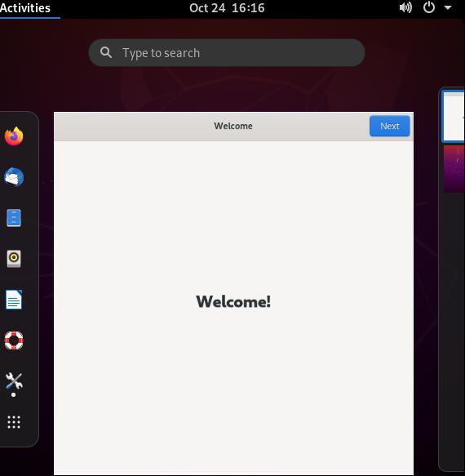The image size is (465, 476).
Task: Switch to the second workspace thumbnail
Action: 454,169
